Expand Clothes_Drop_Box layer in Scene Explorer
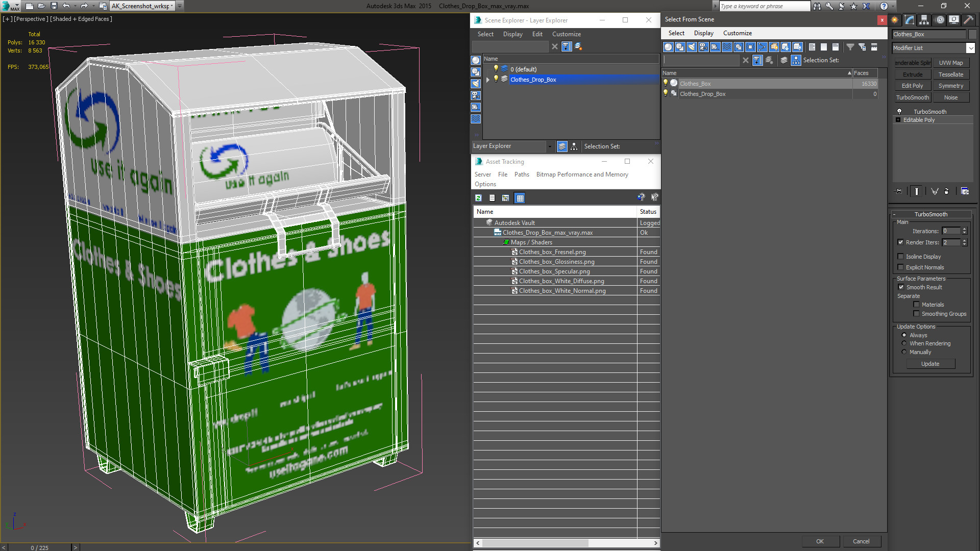This screenshot has height=551, width=980. (x=488, y=80)
